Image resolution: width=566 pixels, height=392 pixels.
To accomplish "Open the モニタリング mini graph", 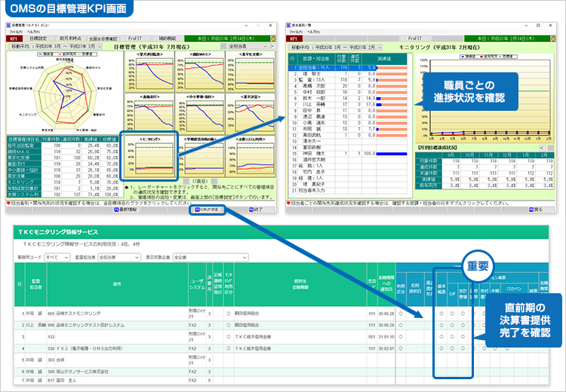I will click(x=149, y=156).
